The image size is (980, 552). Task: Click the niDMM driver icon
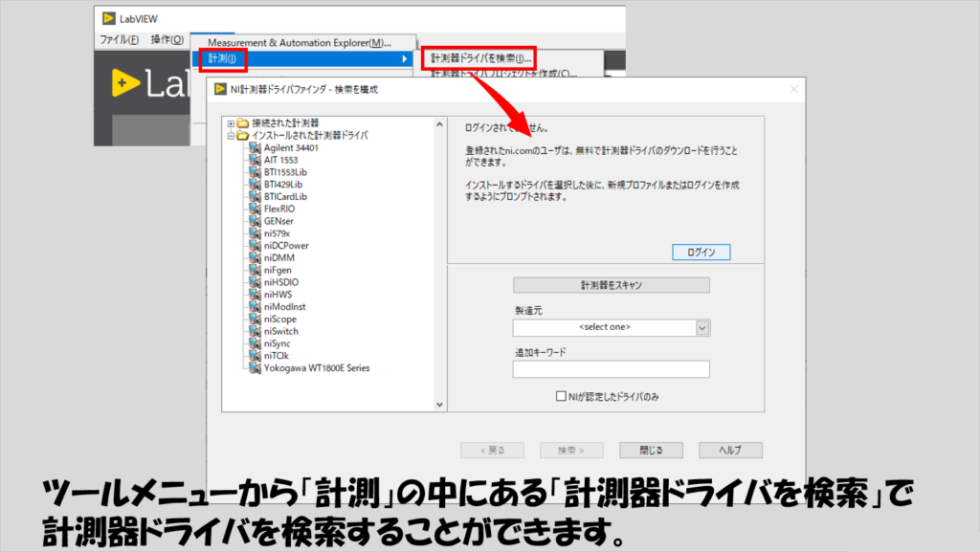255,258
